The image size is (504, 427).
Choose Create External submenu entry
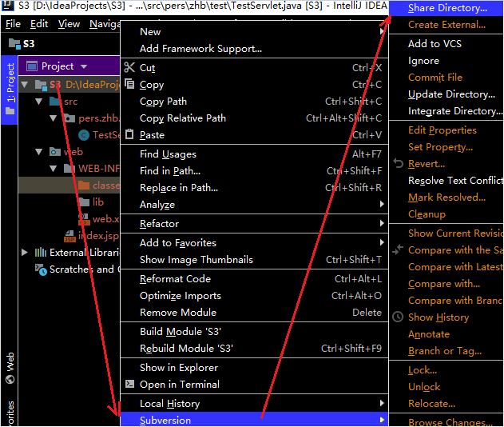click(x=446, y=25)
